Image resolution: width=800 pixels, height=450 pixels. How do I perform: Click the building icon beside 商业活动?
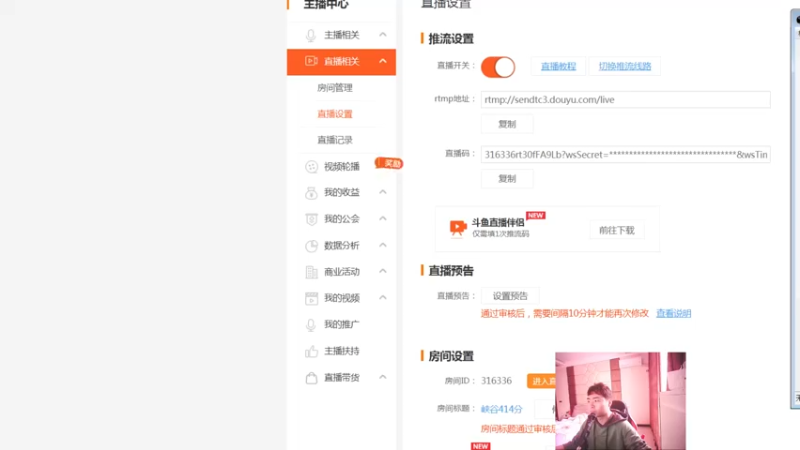311,272
